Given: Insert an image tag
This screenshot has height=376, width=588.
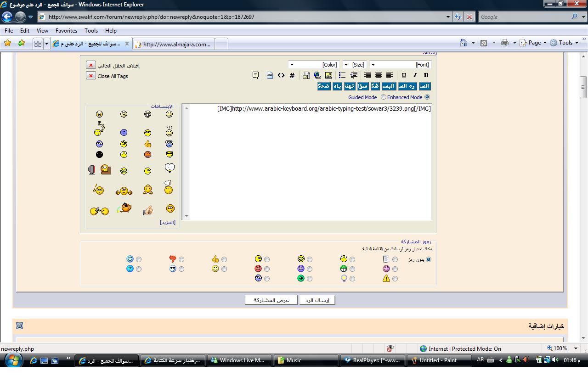Looking at the screenshot, I should click(x=328, y=75).
